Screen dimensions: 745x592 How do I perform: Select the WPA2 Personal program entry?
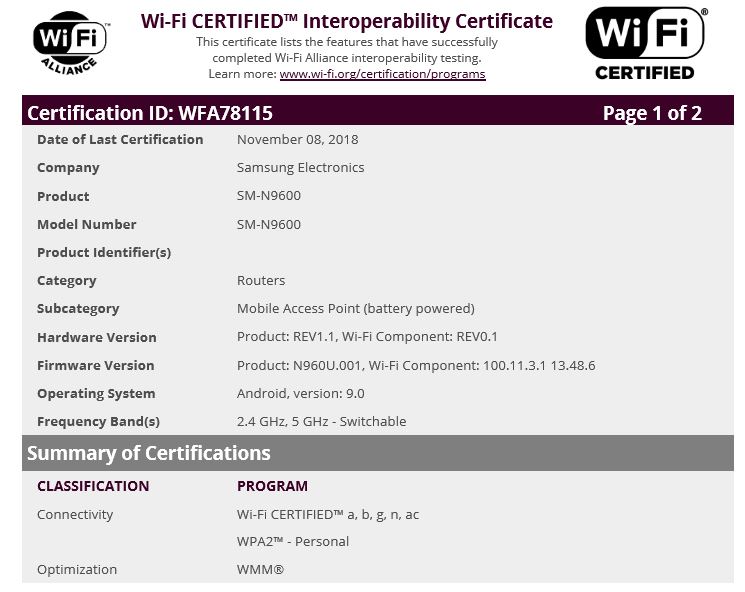pyautogui.click(x=293, y=541)
